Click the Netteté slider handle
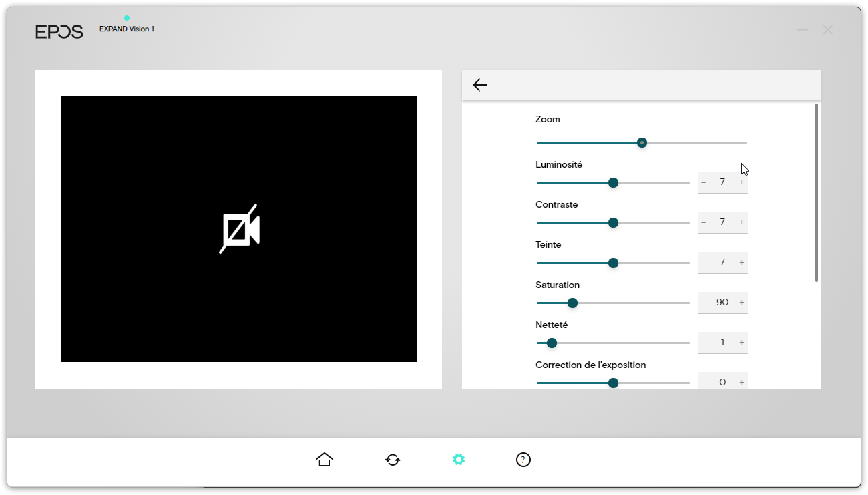Screen dimensions: 868x495 tap(552, 343)
